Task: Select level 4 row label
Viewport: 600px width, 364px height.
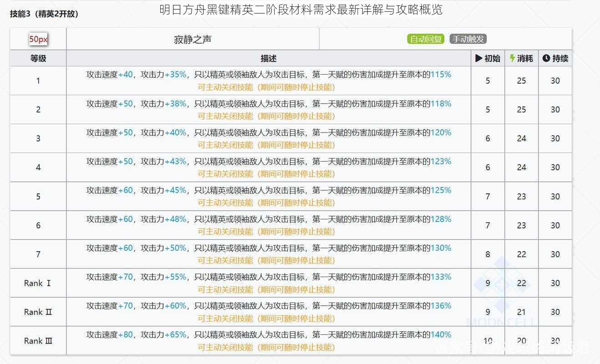Action: (x=38, y=167)
